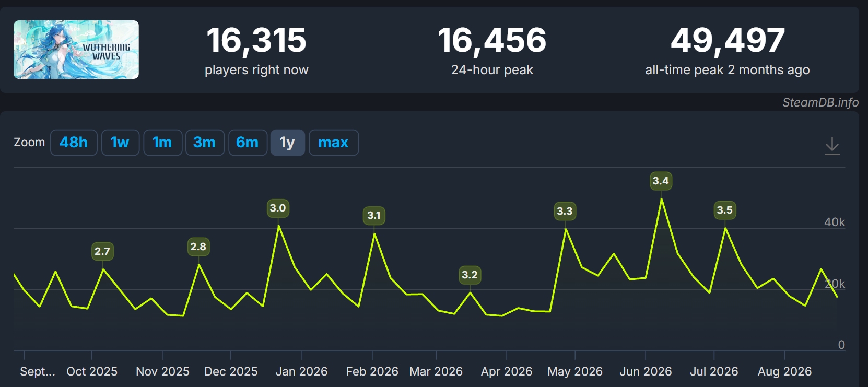Image resolution: width=868 pixels, height=387 pixels.
Task: Click the 0 y-axis label
Action: [841, 345]
